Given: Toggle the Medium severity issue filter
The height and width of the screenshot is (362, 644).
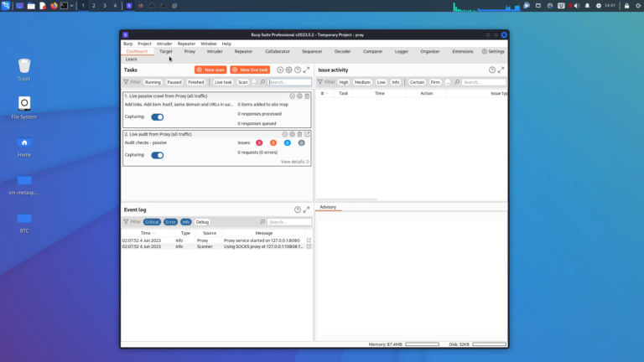Looking at the screenshot, I should point(362,82).
